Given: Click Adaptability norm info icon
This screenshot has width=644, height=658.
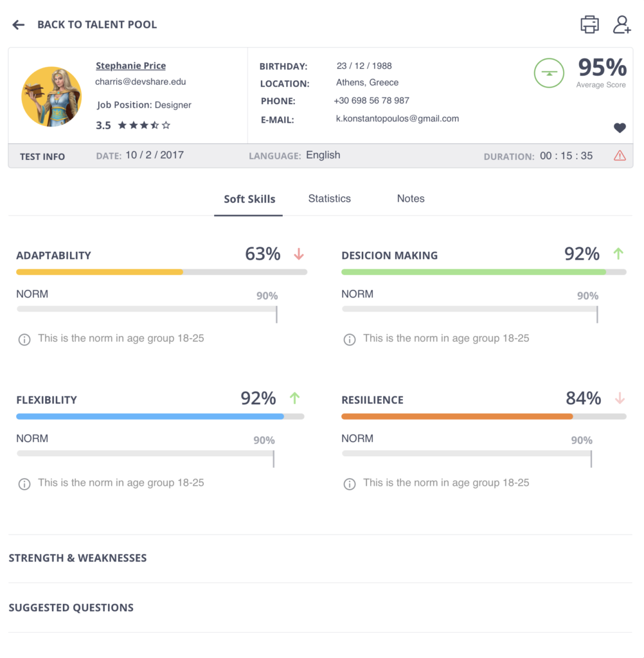Looking at the screenshot, I should pos(24,339).
